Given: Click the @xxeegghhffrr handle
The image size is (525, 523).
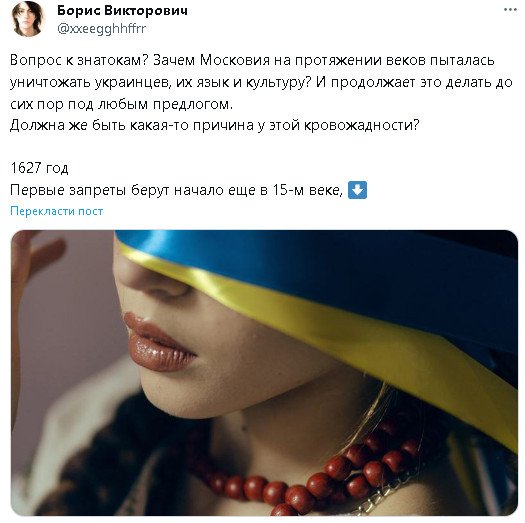Looking at the screenshot, I should click(x=101, y=28).
